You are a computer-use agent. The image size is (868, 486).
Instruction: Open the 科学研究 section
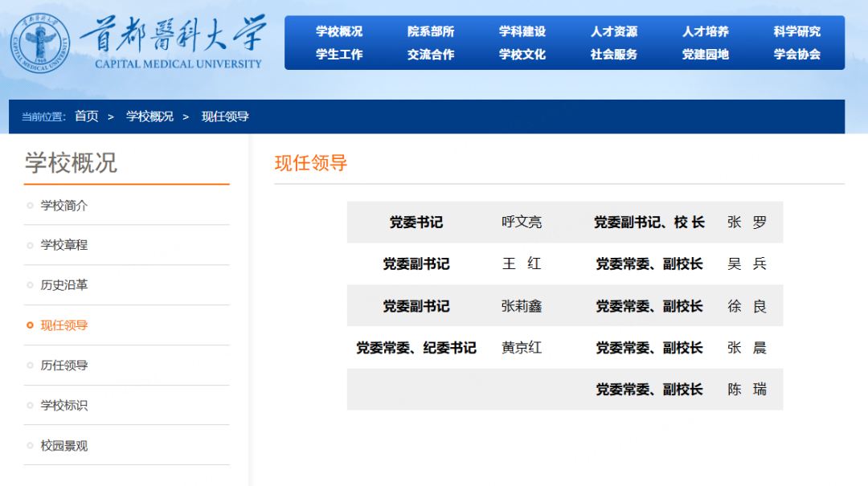coord(798,31)
